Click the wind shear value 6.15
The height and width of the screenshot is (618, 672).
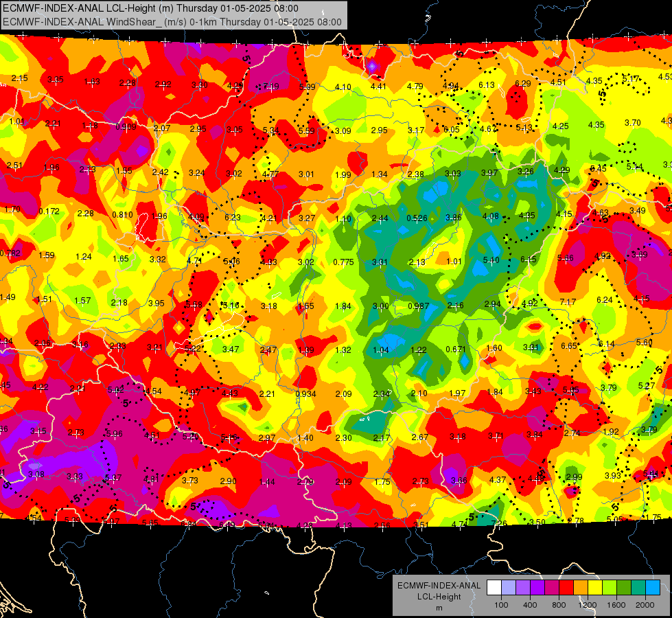[x=528, y=259]
